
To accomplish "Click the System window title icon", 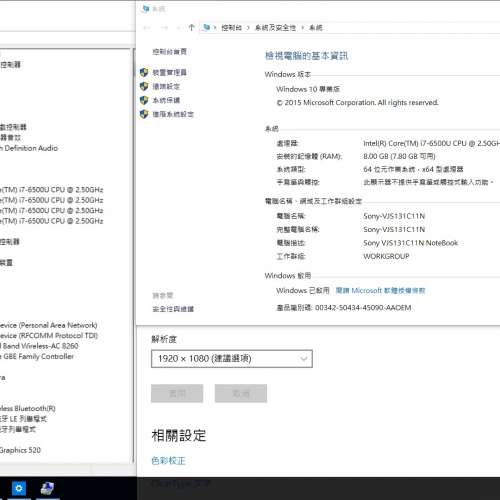I will click(x=145, y=9).
